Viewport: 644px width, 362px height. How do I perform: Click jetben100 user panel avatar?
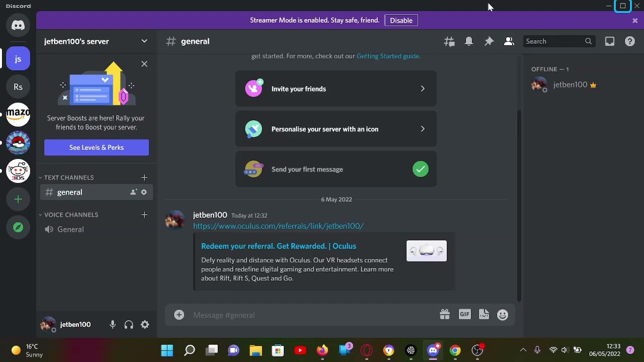[x=48, y=325]
